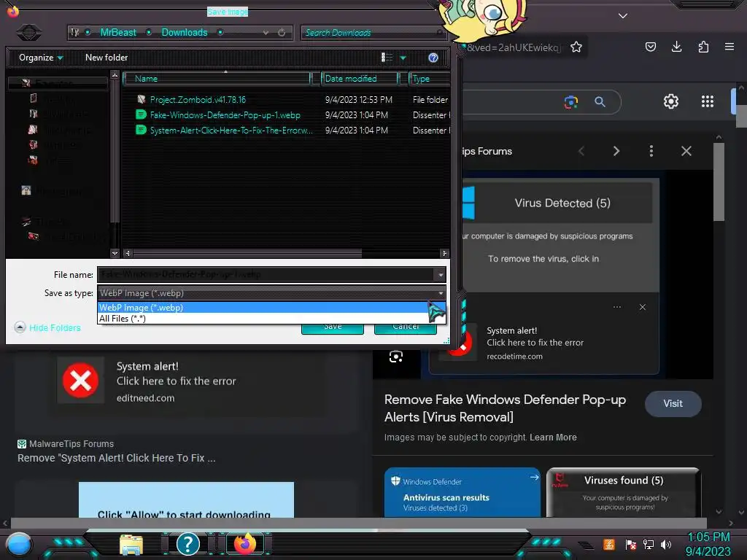Viewport: 747px width, 560px height.
Task: Click the visual search lens icon on preview image
Action: coord(396,356)
